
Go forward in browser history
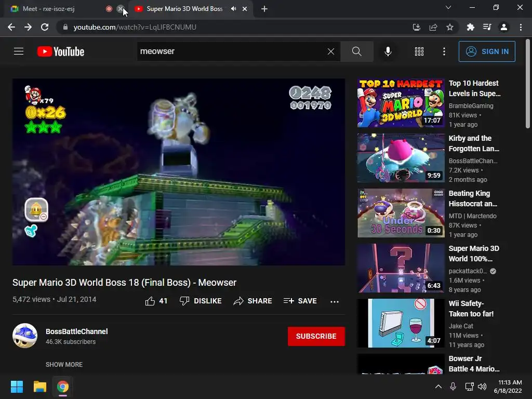[28, 27]
